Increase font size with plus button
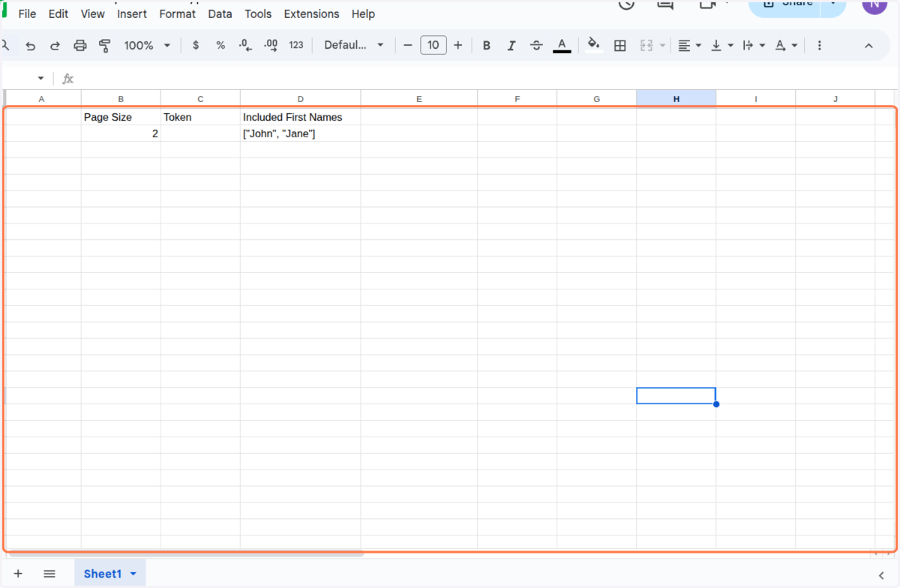This screenshot has height=588, width=900. pyautogui.click(x=458, y=45)
